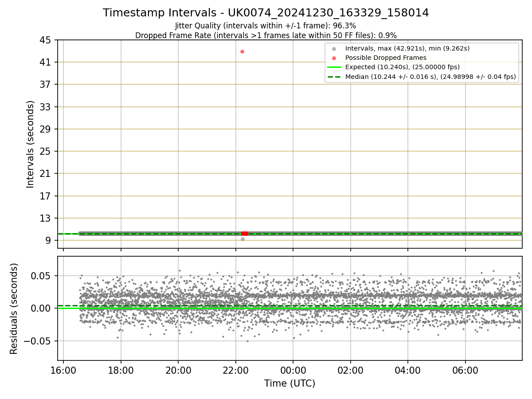Screen dimensions: 532x399
Task: Click the 13 tick label on the intervals axis
Action: click(46, 218)
